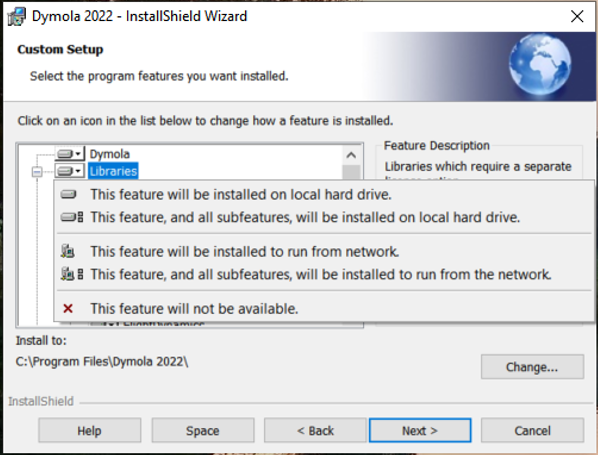Image resolution: width=598 pixels, height=455 pixels.
Task: Open the Libraries feature install-state dropdown icon
Action: [69, 171]
